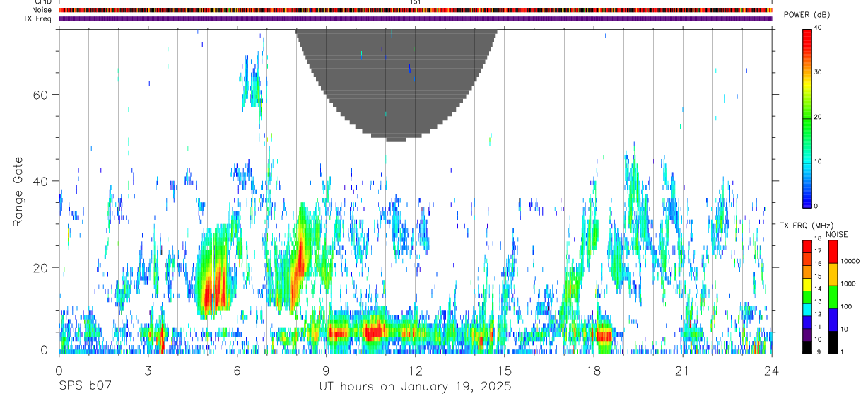This screenshot has height=401, width=868.
Task: Click the 3 tick on the UT hours axis
Action: coord(148,370)
